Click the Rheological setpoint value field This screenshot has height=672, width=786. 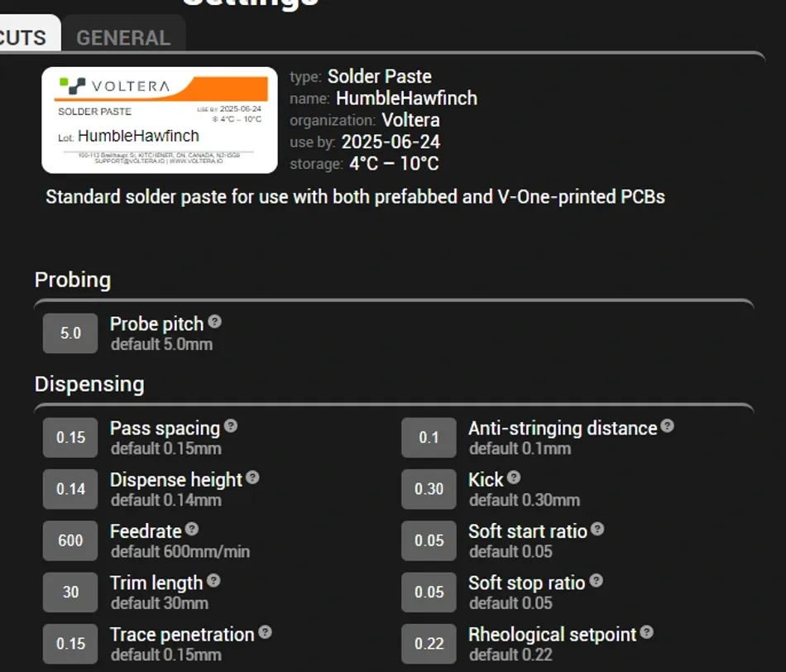(429, 644)
